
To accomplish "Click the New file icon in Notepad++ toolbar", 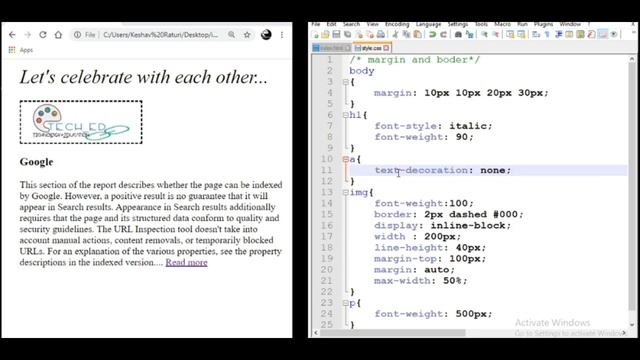I will [x=316, y=35].
